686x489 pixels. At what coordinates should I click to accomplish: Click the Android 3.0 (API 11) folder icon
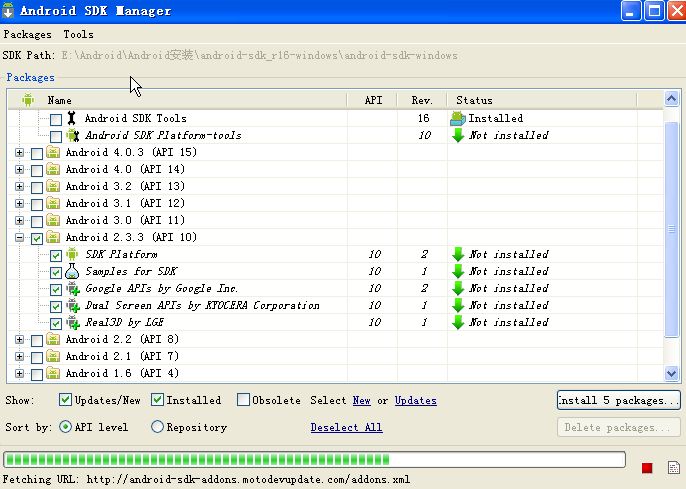[53, 220]
